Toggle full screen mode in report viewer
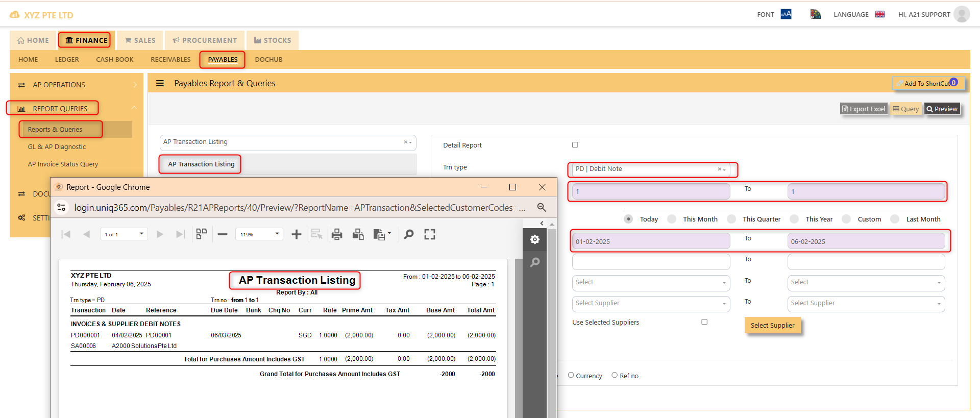The height and width of the screenshot is (418, 980). [430, 234]
